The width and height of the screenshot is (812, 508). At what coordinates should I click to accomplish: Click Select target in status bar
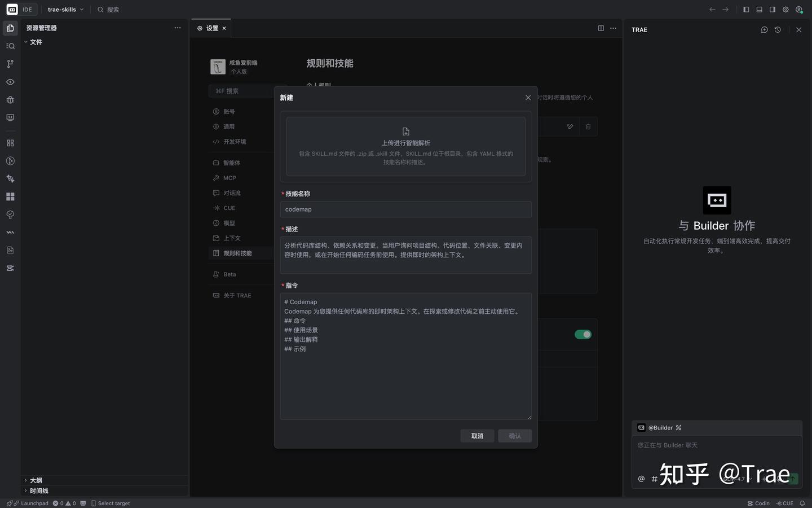pos(111,503)
